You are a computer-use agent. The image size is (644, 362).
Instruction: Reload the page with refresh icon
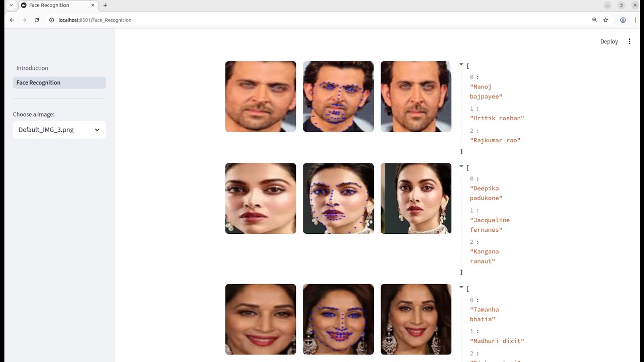(x=37, y=20)
